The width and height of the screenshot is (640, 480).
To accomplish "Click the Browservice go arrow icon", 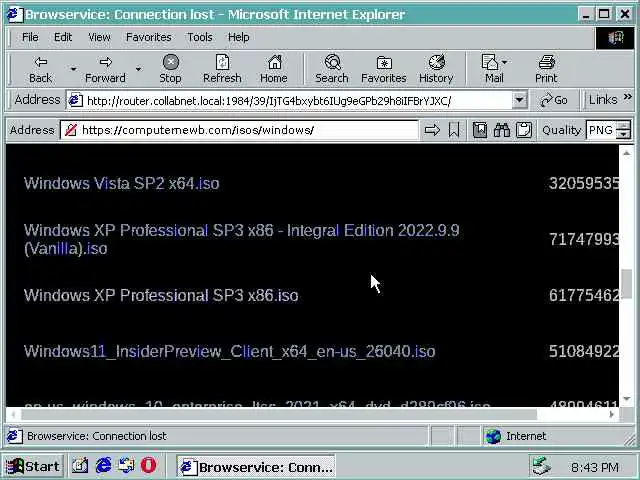I will 432,130.
